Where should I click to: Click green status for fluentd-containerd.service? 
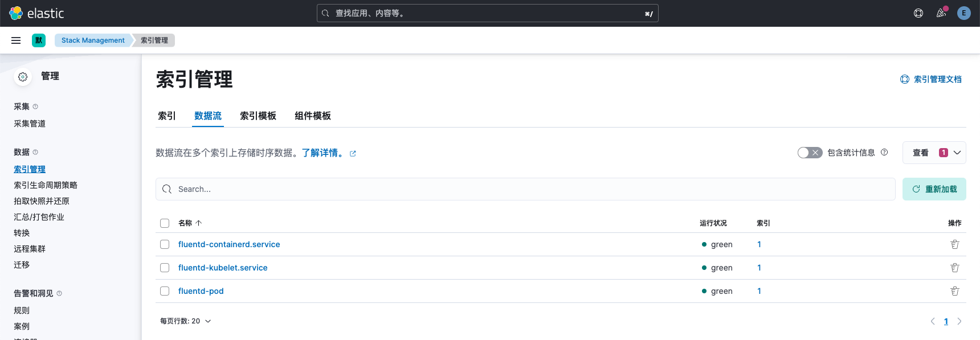click(x=717, y=244)
